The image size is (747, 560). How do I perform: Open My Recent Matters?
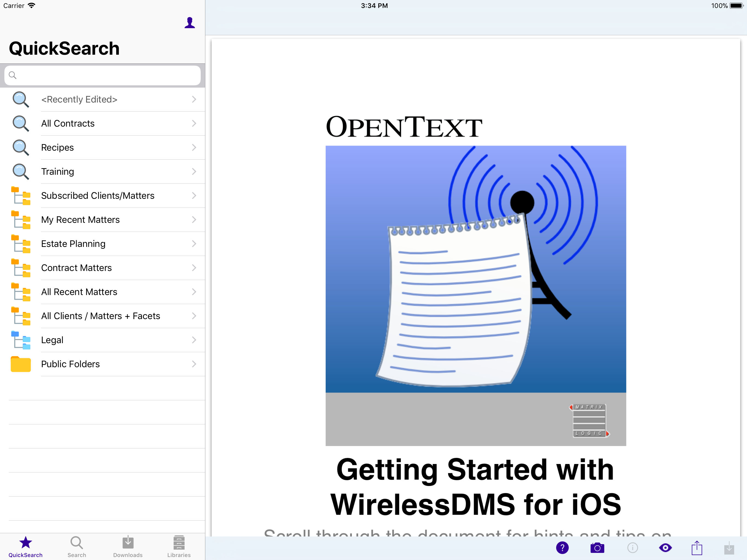(102, 220)
